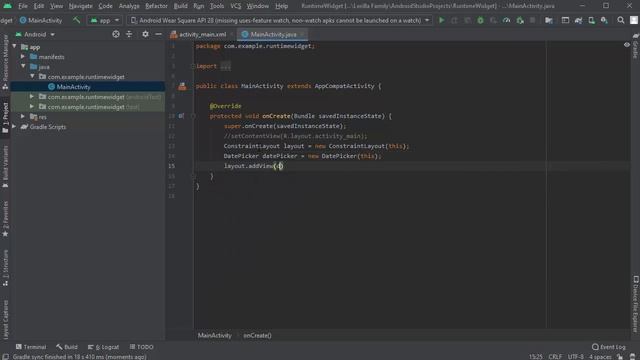Expand the res folder
The height and width of the screenshot is (360, 640).
pyautogui.click(x=23, y=117)
